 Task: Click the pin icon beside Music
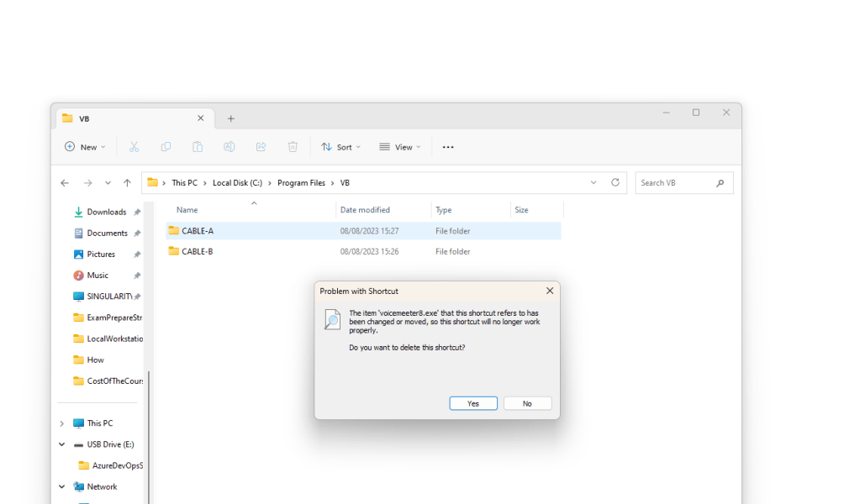click(x=137, y=276)
